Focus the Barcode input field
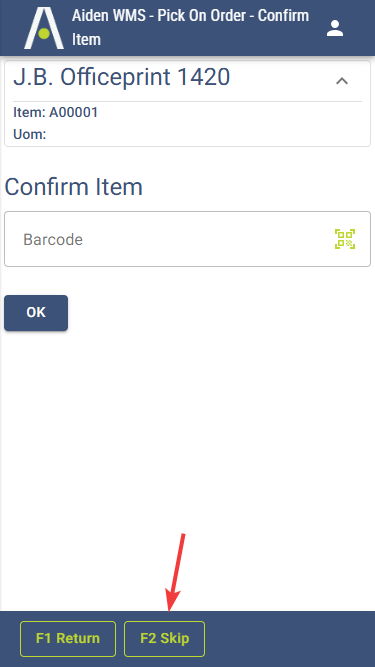The image size is (375, 667). (x=188, y=239)
